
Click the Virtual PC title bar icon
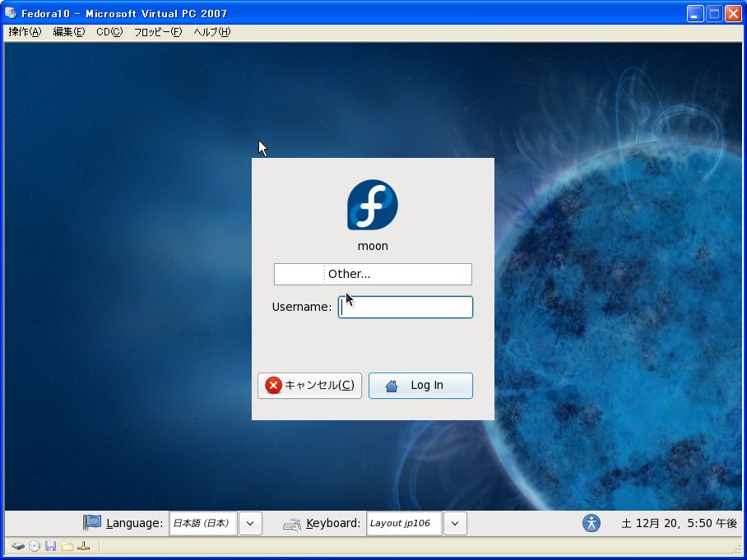[11, 13]
